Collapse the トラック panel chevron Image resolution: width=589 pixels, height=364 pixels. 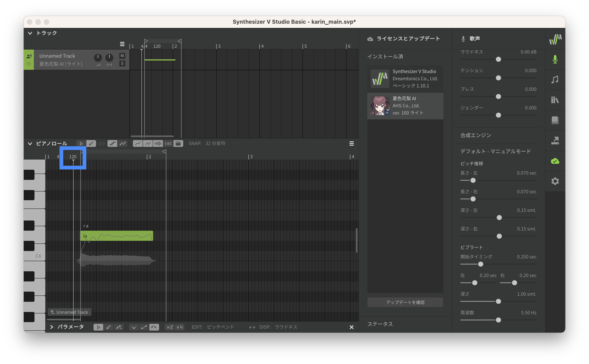[30, 33]
